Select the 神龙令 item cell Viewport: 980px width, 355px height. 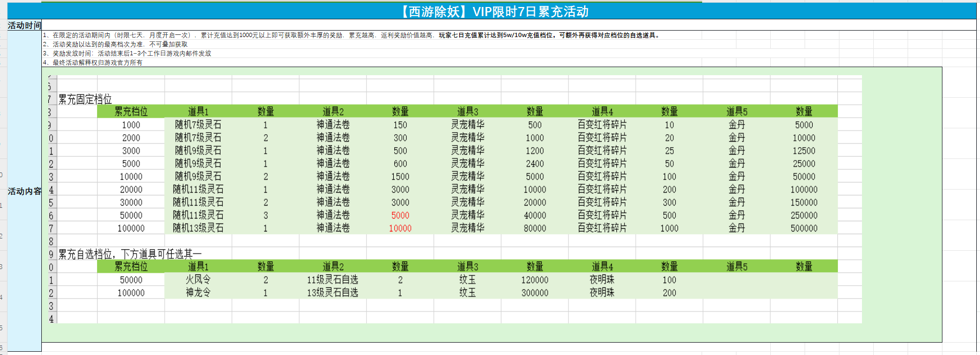point(198,293)
